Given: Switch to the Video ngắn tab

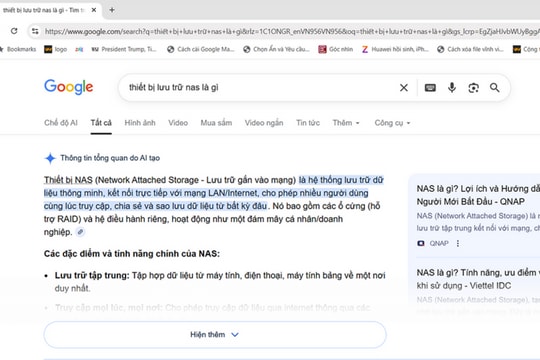Looking at the screenshot, I should pos(264,123).
